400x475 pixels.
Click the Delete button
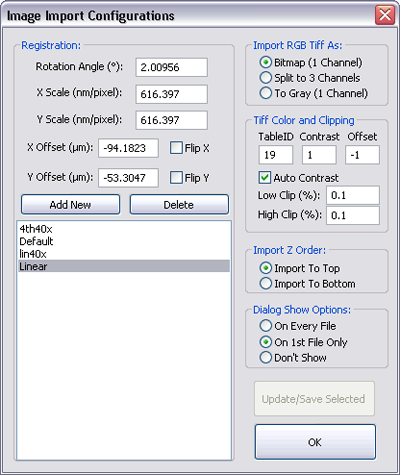179,204
